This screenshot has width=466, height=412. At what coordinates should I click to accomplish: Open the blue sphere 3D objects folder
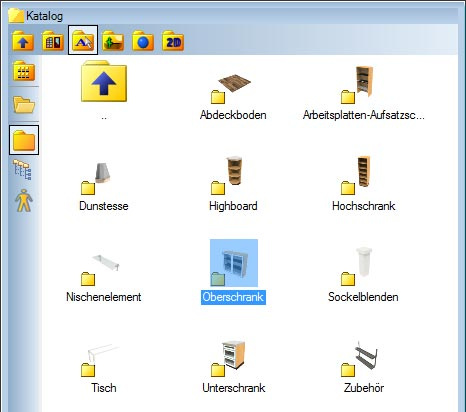(143, 41)
